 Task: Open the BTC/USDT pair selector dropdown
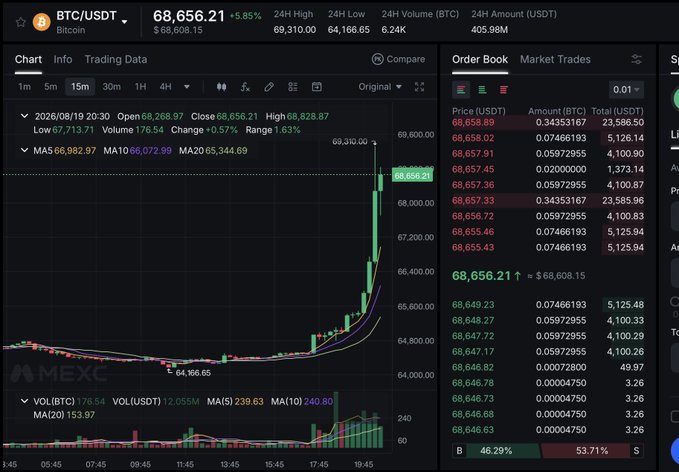coord(125,22)
